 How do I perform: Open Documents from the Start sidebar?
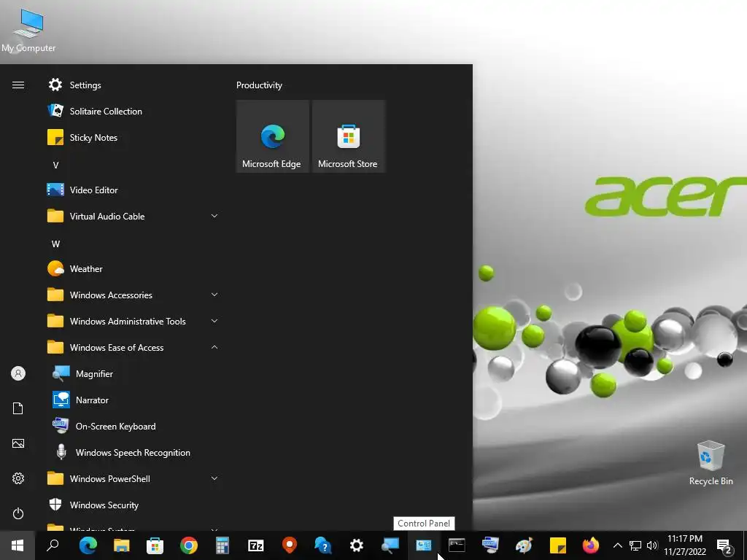coord(18,408)
